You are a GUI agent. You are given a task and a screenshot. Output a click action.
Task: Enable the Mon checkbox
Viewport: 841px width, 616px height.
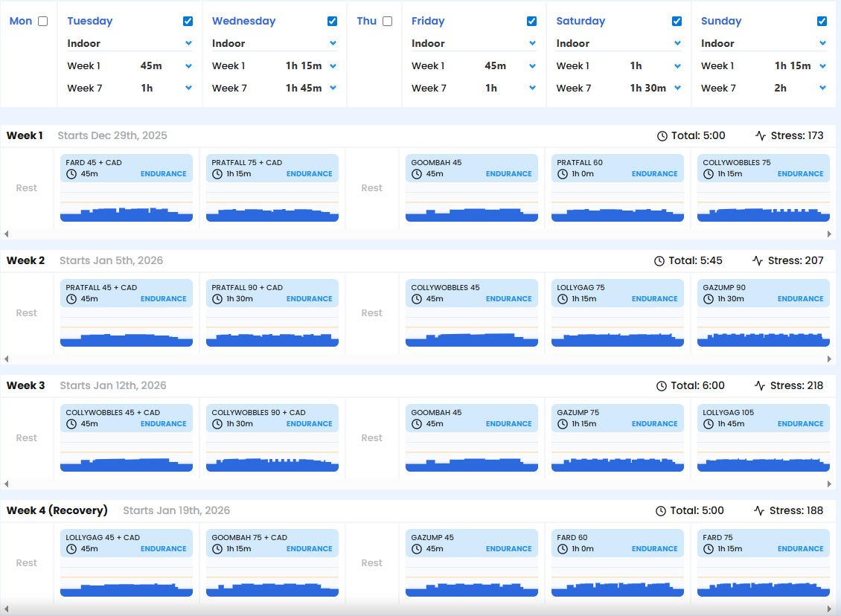42,21
